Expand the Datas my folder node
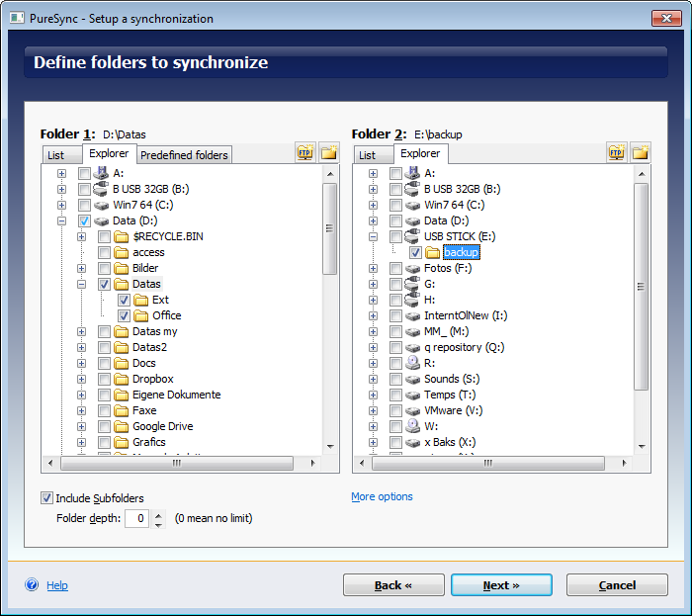Image resolution: width=692 pixels, height=616 pixels. point(82,332)
